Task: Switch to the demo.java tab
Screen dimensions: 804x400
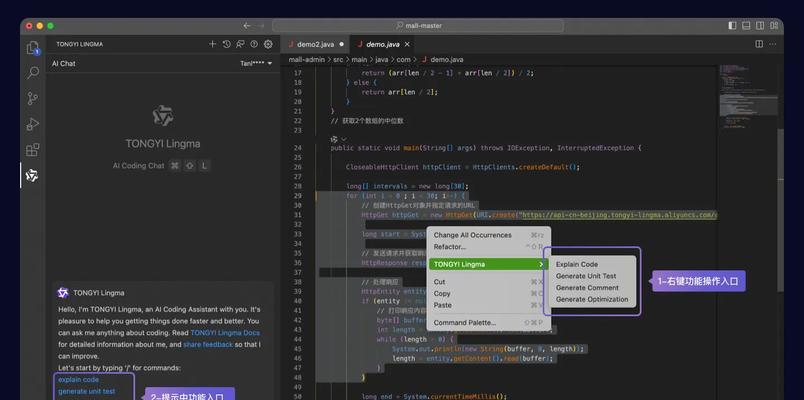Action: tap(382, 45)
